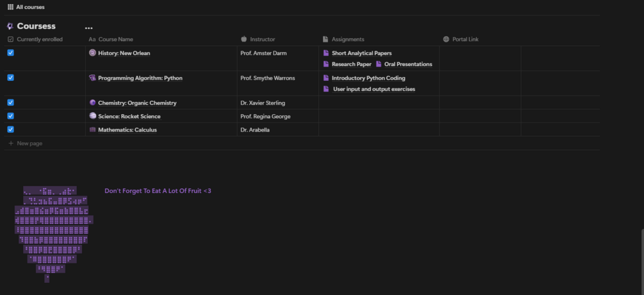This screenshot has height=295, width=644.
Task: Click the History: New Orlean page icon
Action: (92, 53)
